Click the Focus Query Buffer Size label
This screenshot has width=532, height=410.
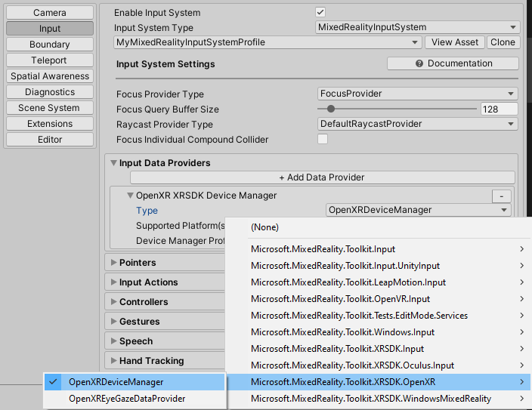[x=168, y=109]
